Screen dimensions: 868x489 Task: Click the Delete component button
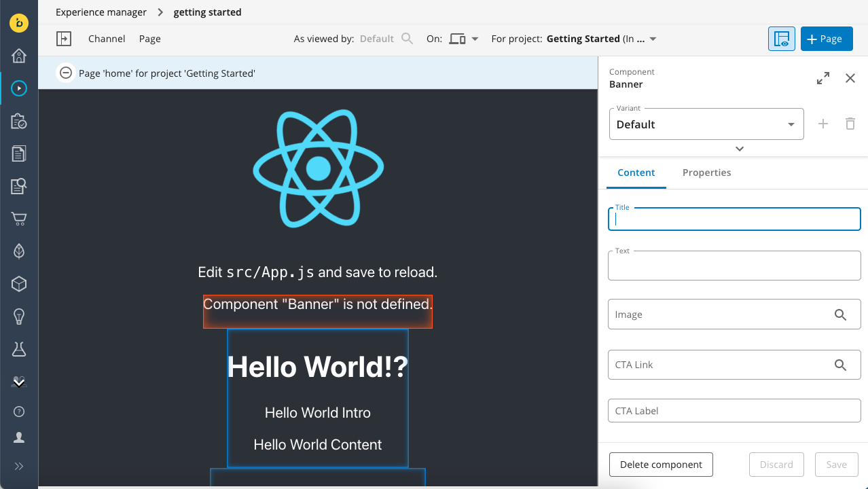(x=661, y=465)
